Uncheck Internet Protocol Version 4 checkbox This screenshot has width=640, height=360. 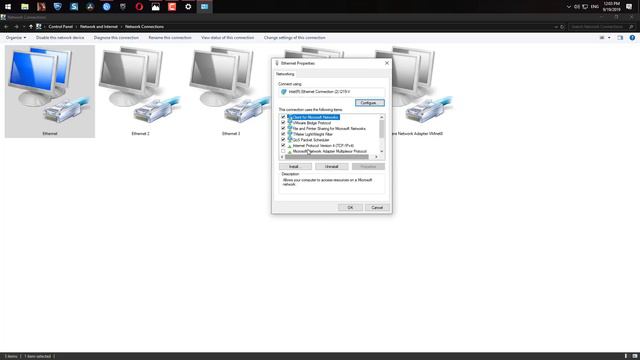coord(283,146)
